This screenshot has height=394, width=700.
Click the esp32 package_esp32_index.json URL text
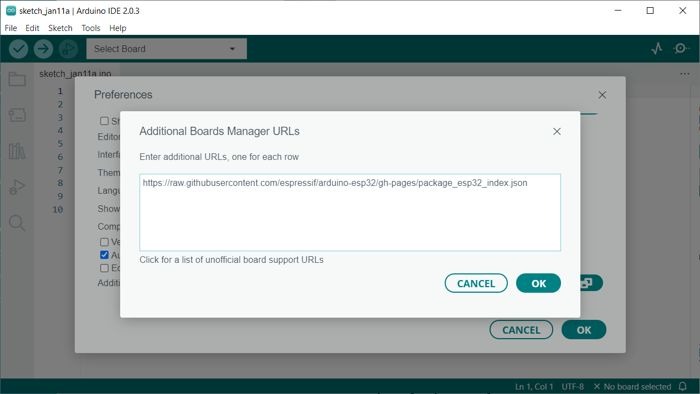335,183
